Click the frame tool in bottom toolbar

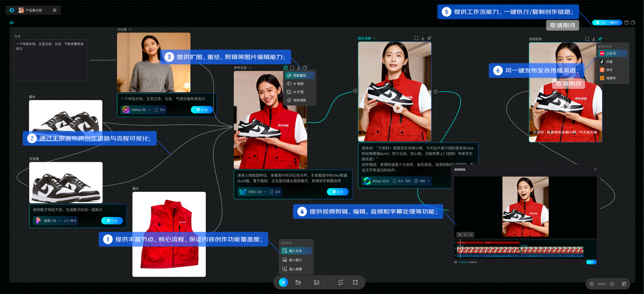355,282
